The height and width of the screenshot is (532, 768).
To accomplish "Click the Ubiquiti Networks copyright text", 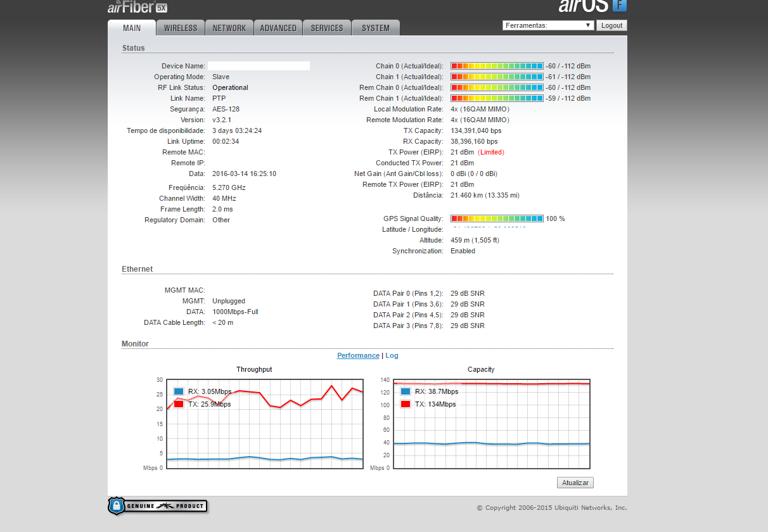I will (552, 507).
